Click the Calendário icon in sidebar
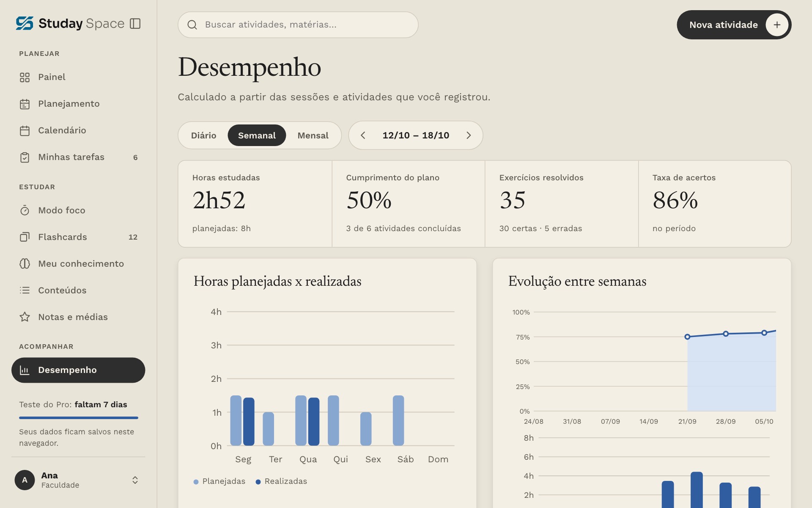Viewport: 812px width, 508px height. tap(25, 131)
